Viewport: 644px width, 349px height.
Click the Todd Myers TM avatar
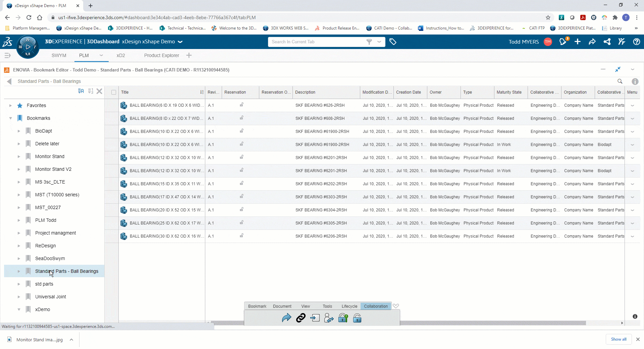548,42
